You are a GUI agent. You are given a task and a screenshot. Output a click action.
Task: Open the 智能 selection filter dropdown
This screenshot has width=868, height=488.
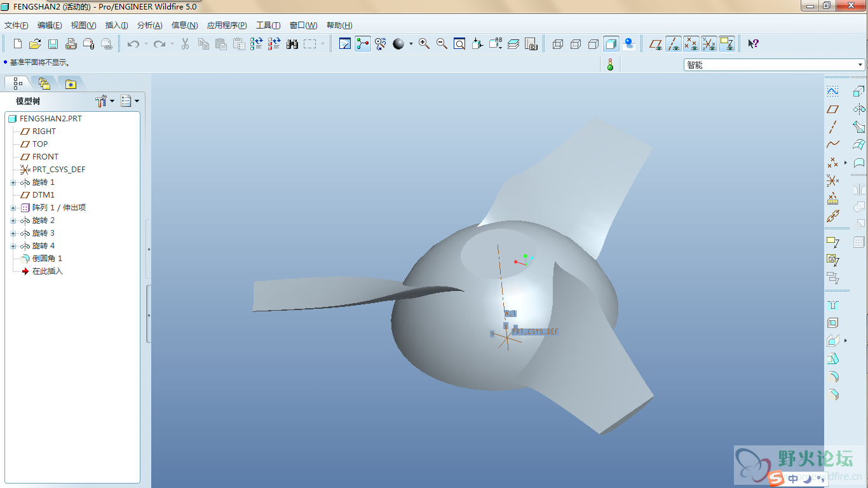[860, 65]
